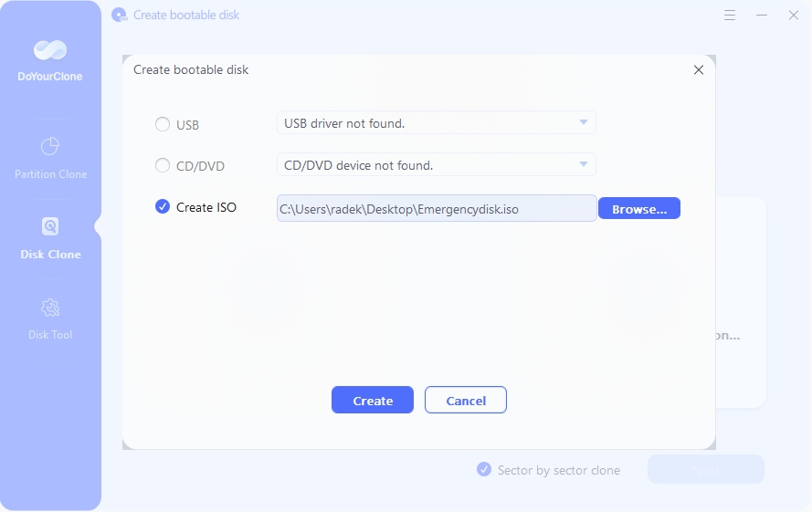
Task: Click Browse to choose ISO location
Action: pos(639,209)
